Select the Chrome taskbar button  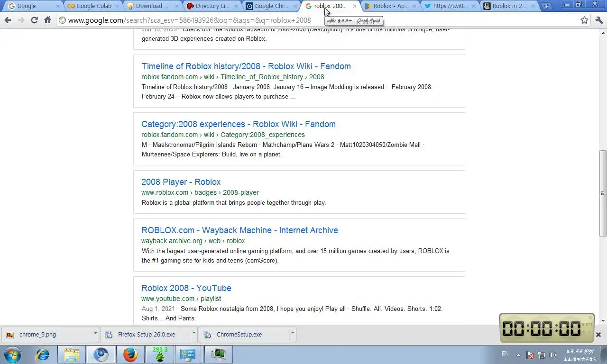(101, 355)
